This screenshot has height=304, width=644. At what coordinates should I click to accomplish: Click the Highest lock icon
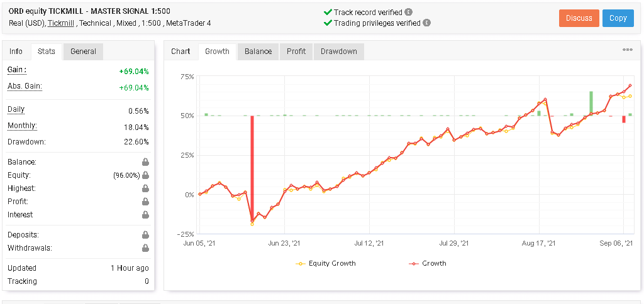(x=145, y=188)
